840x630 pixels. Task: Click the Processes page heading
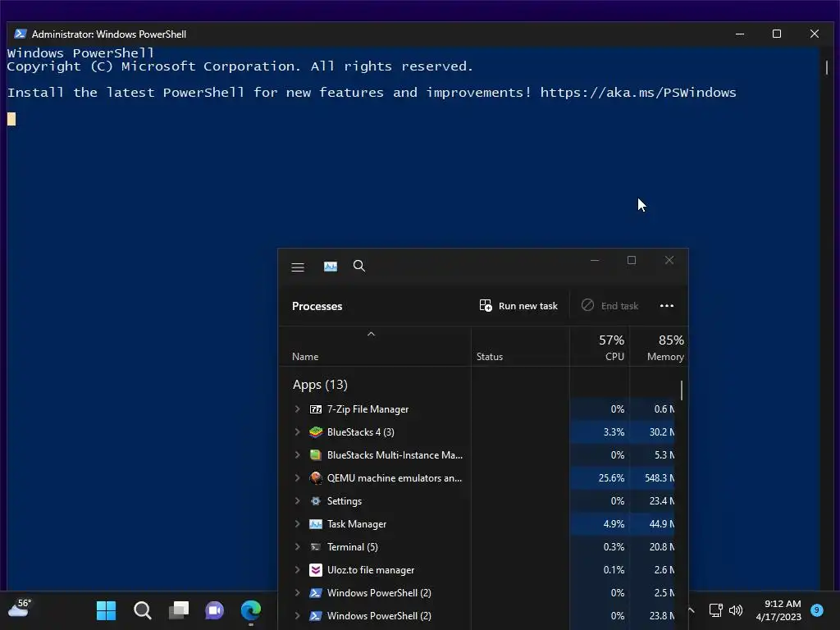click(317, 306)
